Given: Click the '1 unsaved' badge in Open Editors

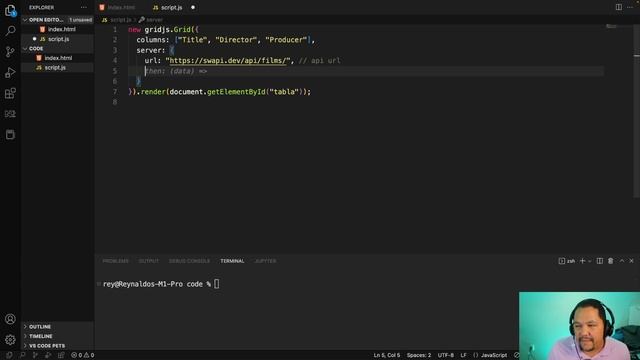Looking at the screenshot, I should (x=80, y=20).
